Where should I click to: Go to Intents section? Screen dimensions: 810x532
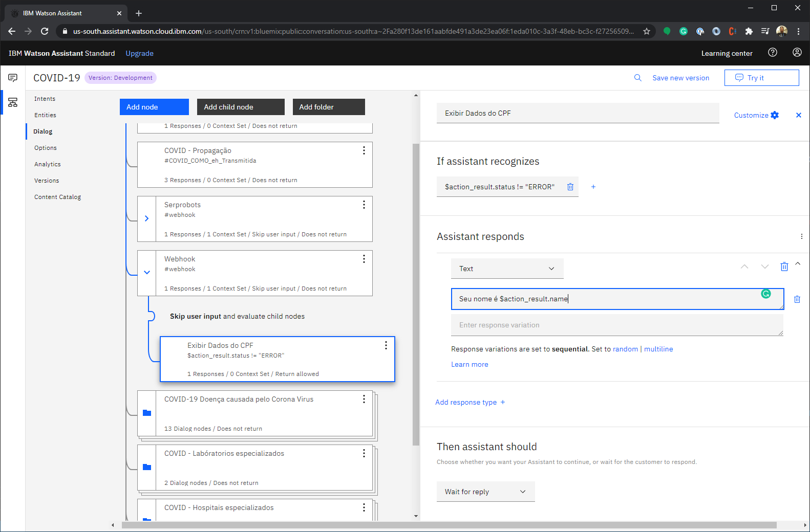45,99
